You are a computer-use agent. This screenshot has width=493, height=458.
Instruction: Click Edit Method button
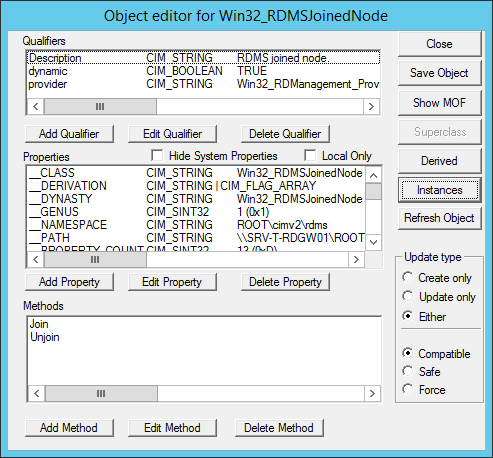[172, 428]
